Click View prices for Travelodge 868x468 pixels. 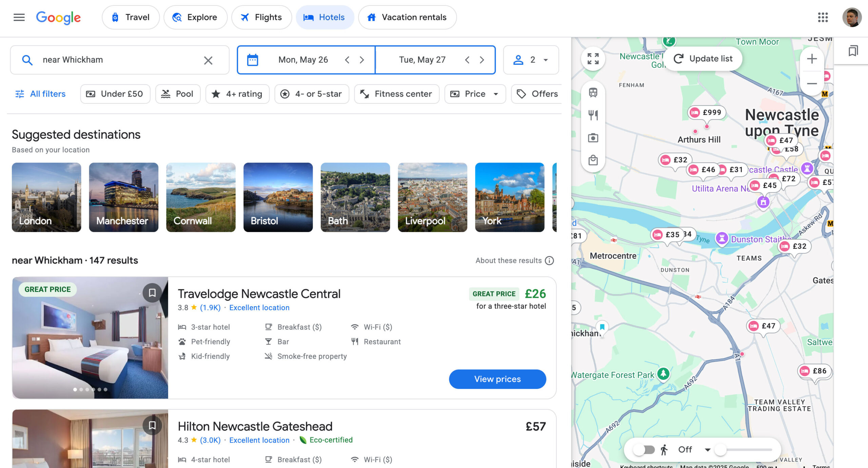[497, 379]
